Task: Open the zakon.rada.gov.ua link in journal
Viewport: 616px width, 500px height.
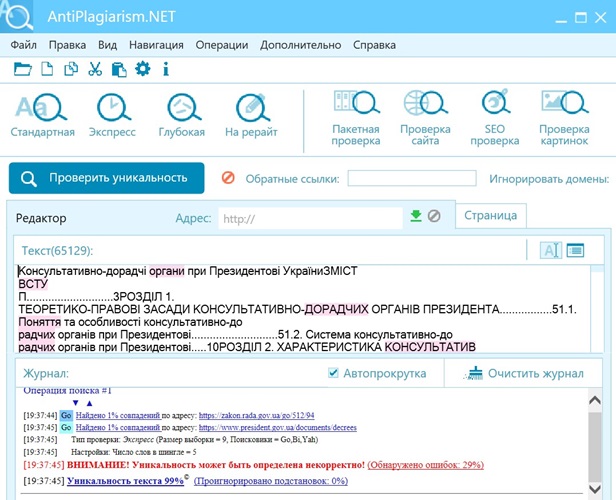Action: tap(257, 415)
